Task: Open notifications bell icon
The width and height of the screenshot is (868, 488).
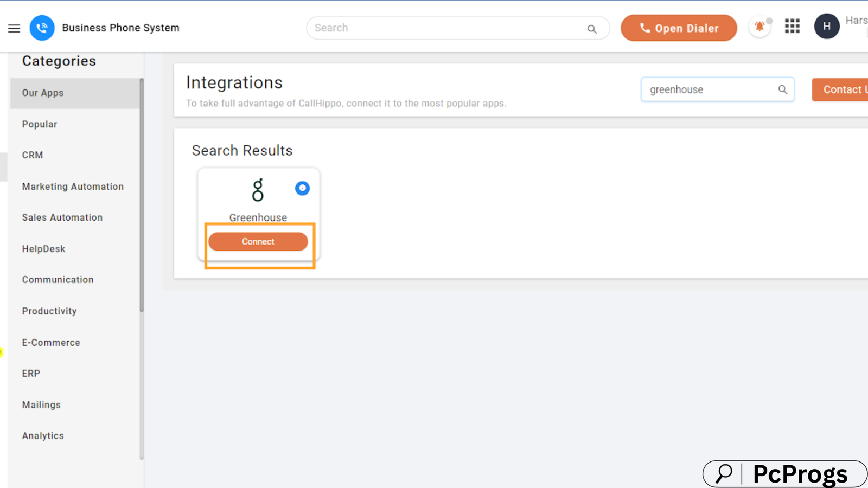Action: click(x=759, y=27)
